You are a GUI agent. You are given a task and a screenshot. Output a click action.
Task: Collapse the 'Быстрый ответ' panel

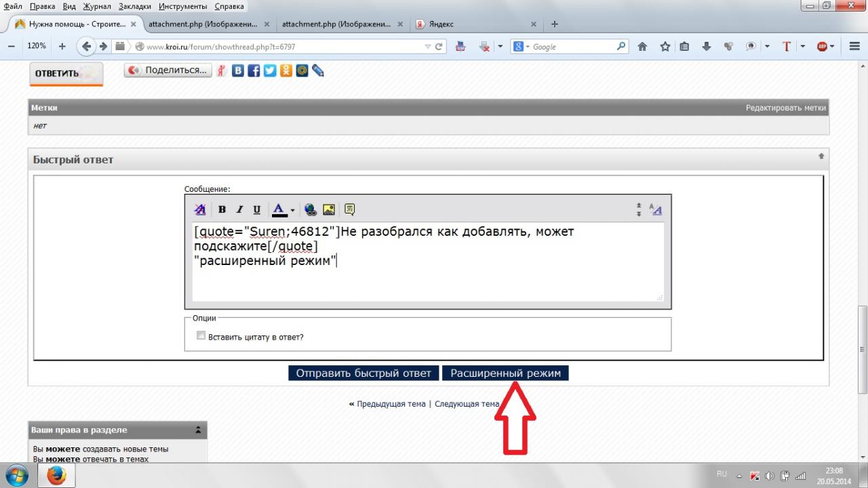click(x=821, y=157)
